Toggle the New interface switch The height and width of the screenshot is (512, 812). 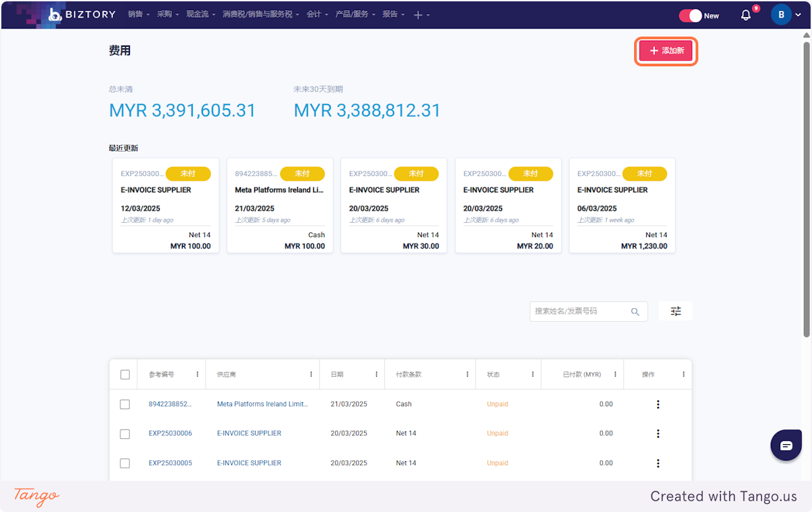click(x=690, y=16)
